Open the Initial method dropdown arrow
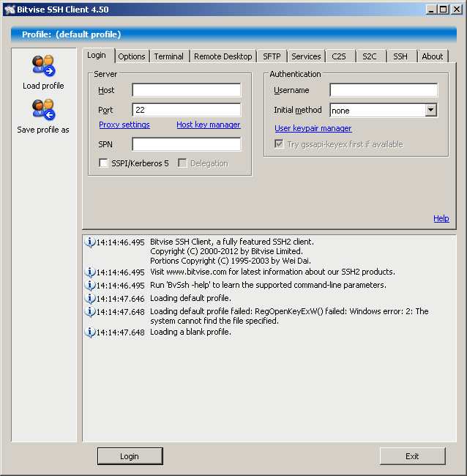This screenshot has height=476, width=467. (431, 110)
